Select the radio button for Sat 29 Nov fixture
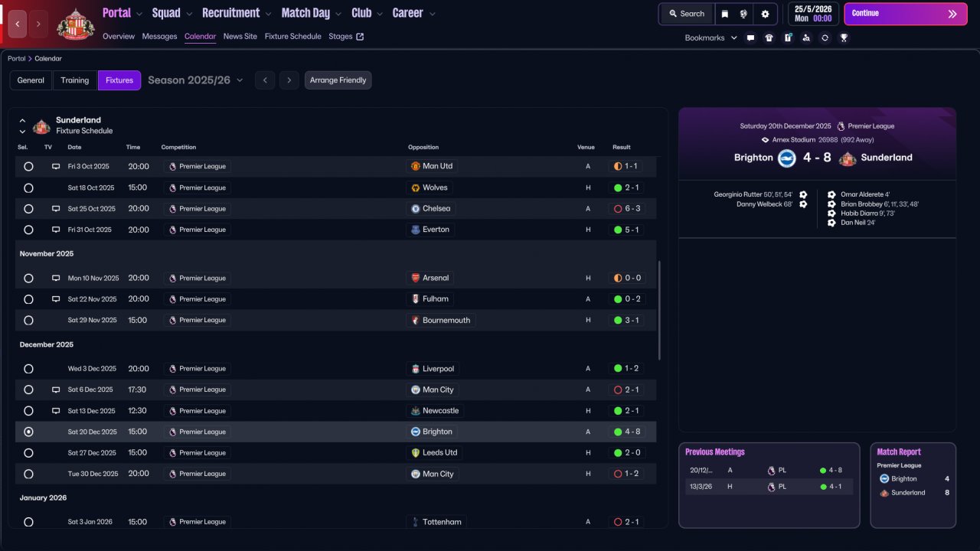This screenshot has width=980, height=551. coord(28,320)
